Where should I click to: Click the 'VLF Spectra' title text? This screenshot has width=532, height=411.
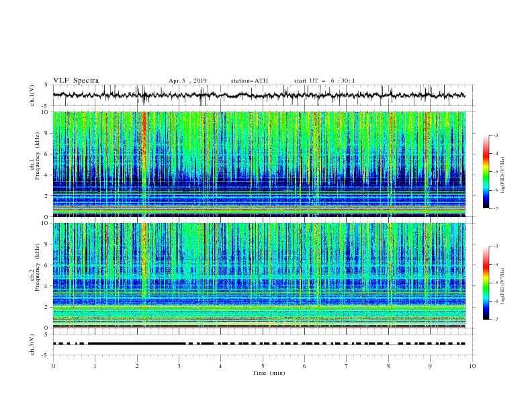[76, 81]
